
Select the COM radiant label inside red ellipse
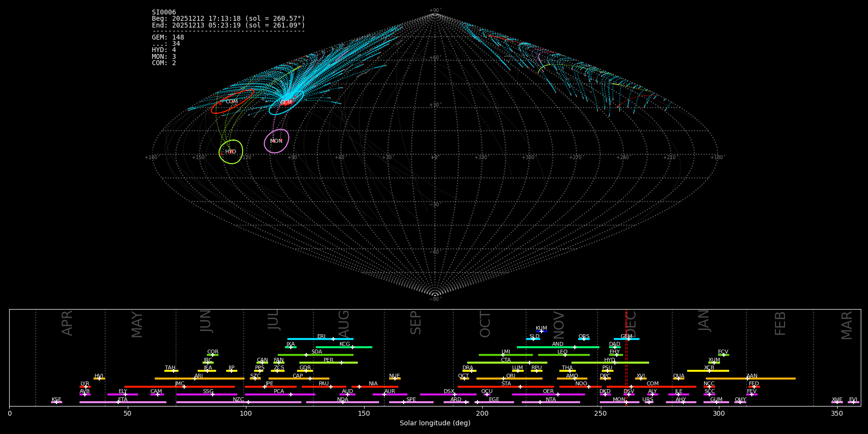pos(231,102)
